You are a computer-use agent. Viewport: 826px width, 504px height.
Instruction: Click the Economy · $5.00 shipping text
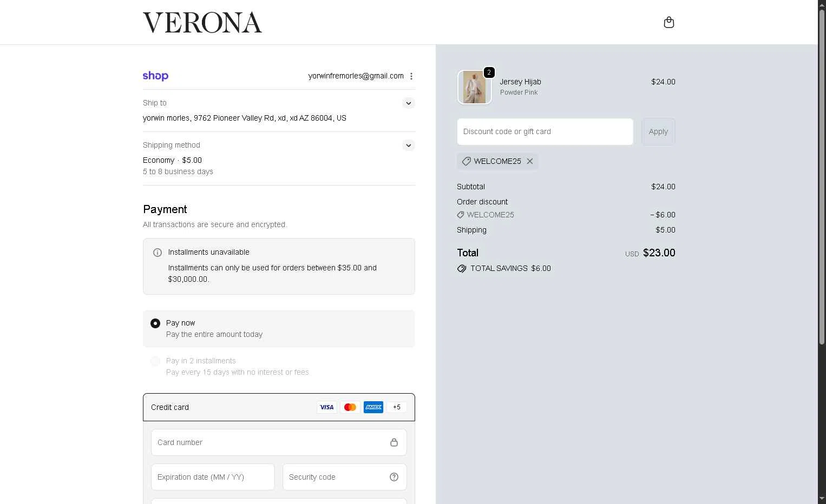point(172,160)
